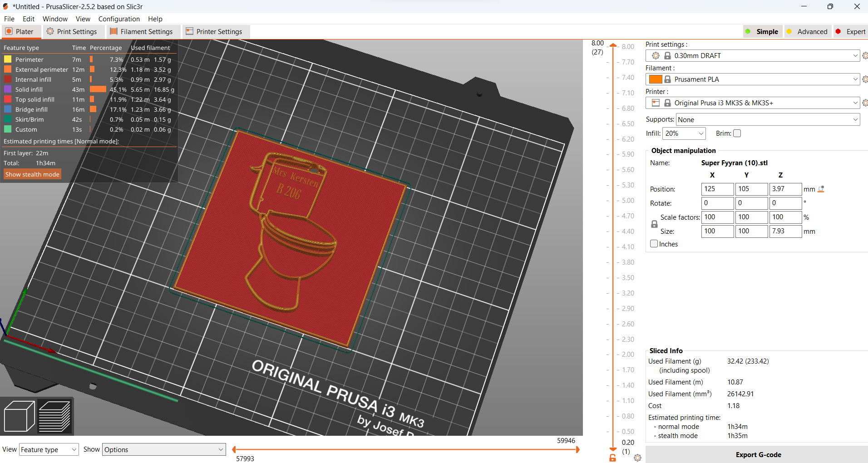Click 'Super Fyyran (10).stl' object name
The height and width of the screenshot is (463, 868).
point(734,163)
